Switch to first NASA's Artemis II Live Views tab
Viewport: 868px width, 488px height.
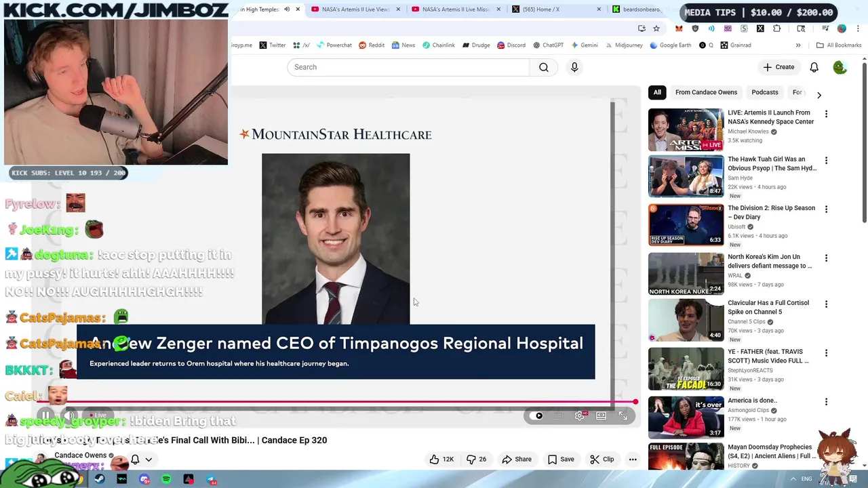(x=356, y=9)
